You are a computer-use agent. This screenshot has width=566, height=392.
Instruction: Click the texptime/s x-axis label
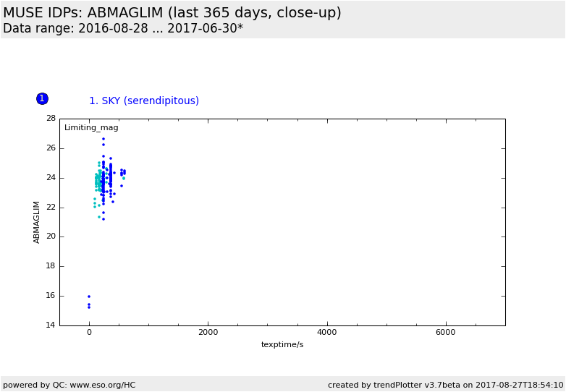282,345
